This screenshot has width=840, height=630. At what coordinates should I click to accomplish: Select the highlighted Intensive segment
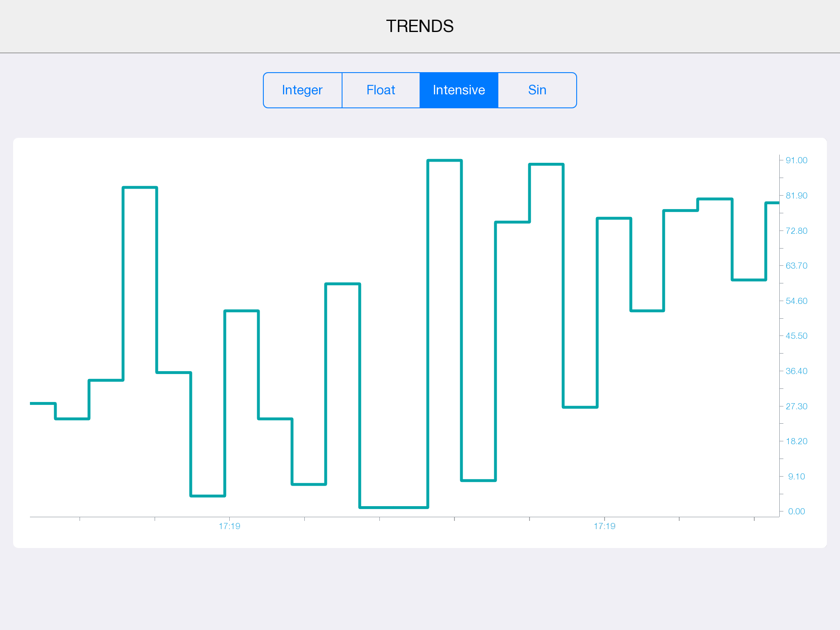tap(459, 90)
